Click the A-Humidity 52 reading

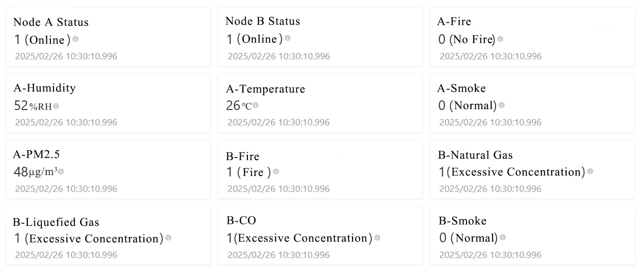click(x=21, y=106)
